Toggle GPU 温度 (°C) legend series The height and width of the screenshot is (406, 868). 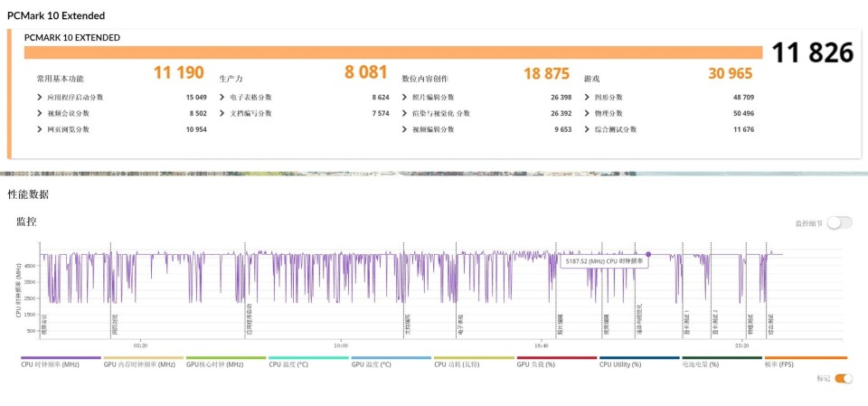pos(391,362)
